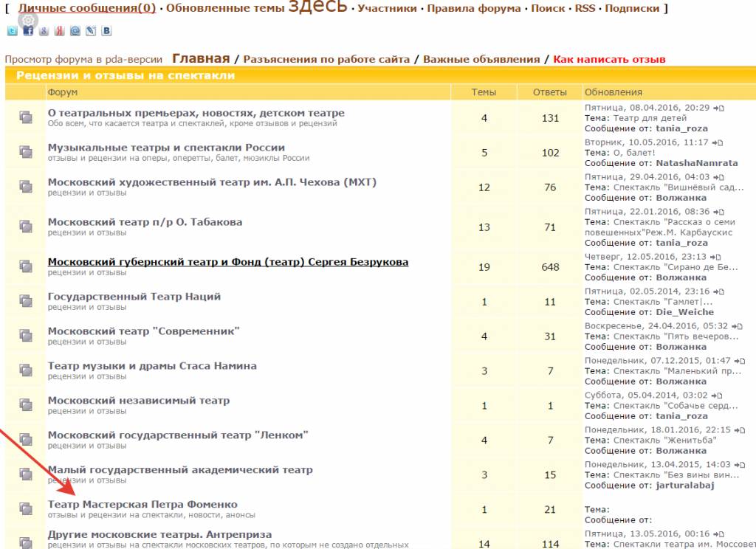Open Личные сообщения(0) inbox
756x549 pixels.
click(x=87, y=8)
